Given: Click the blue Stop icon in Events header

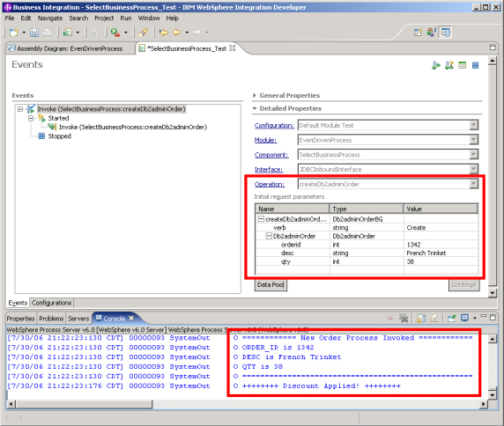Looking at the screenshot, I should [x=476, y=65].
